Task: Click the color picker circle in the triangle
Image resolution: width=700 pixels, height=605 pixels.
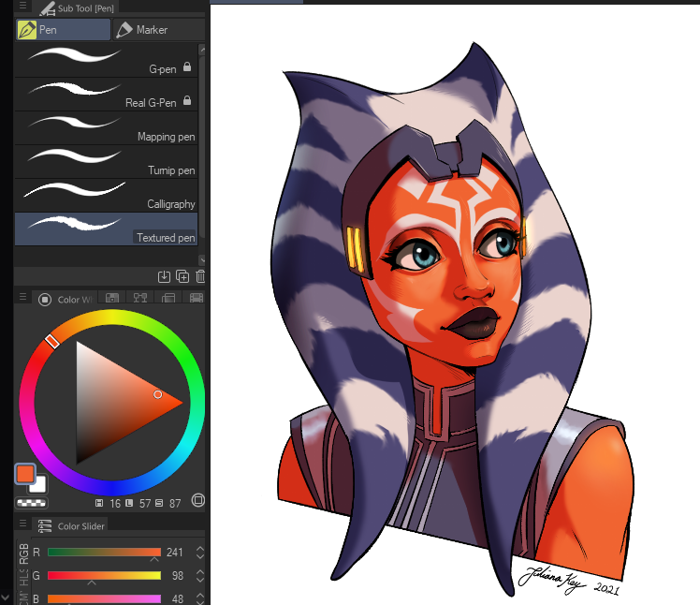Action: point(157,394)
